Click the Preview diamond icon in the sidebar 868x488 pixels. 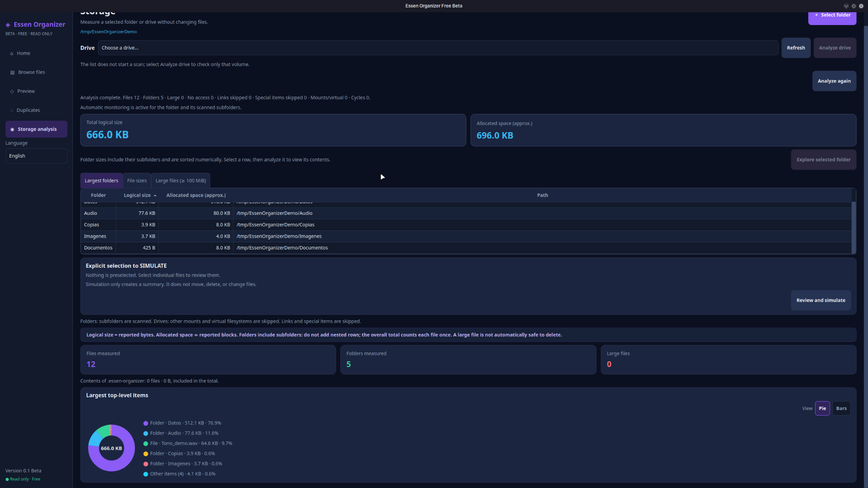[x=12, y=91]
